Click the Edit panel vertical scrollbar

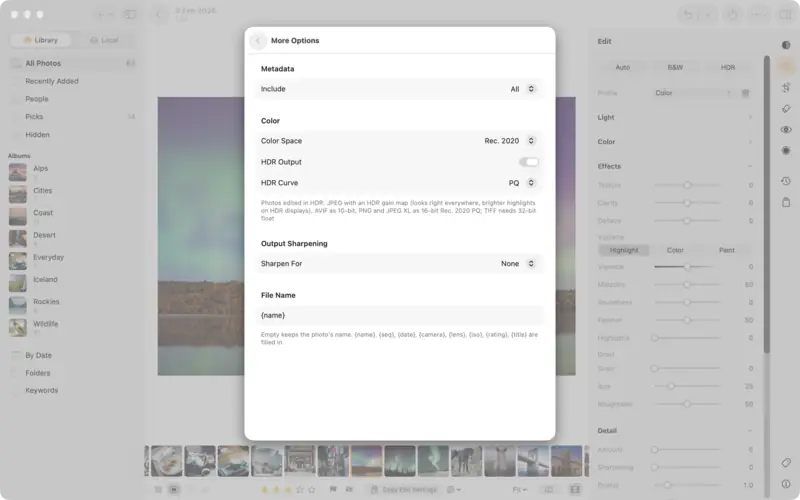tap(766, 204)
